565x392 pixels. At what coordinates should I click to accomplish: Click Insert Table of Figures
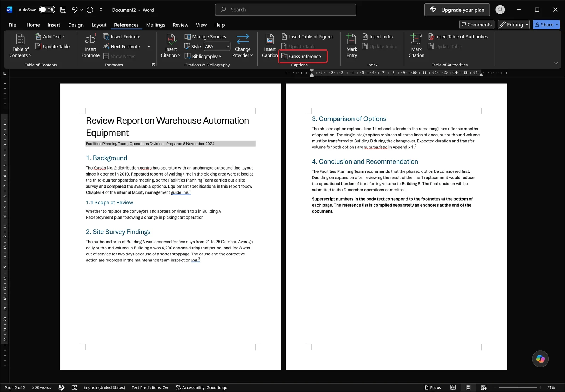coord(308,37)
